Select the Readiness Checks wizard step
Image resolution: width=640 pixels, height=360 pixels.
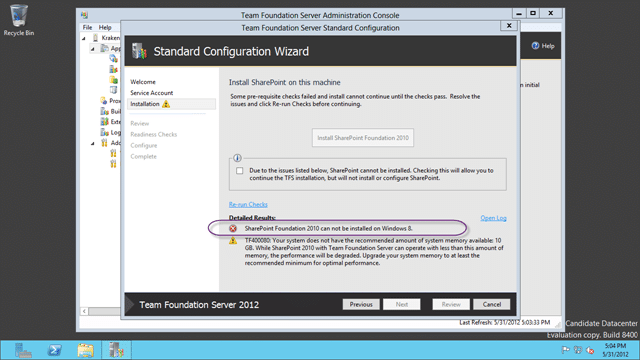pos(153,134)
